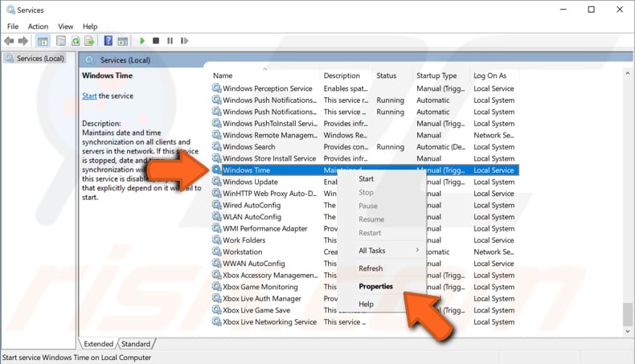Switch to the Standard tab

pos(136,344)
